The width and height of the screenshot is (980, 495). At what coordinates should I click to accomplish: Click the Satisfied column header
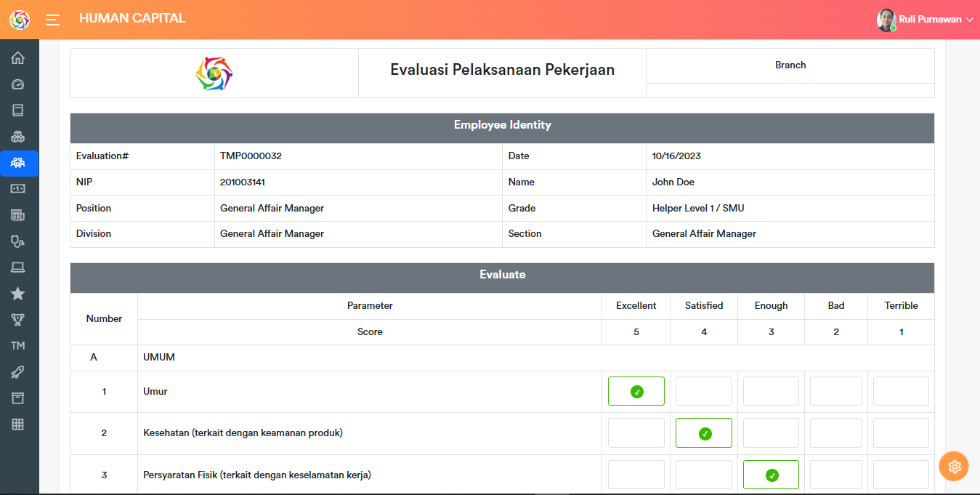(704, 306)
